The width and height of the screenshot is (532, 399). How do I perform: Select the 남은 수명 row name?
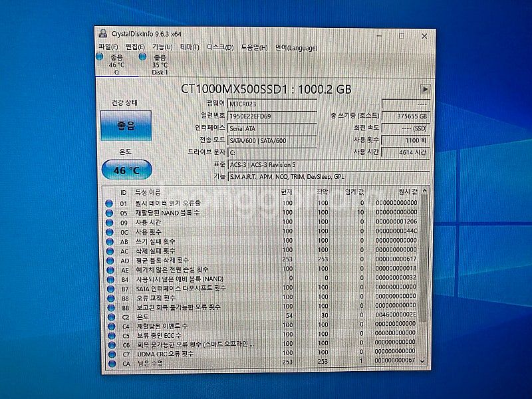tap(150, 363)
